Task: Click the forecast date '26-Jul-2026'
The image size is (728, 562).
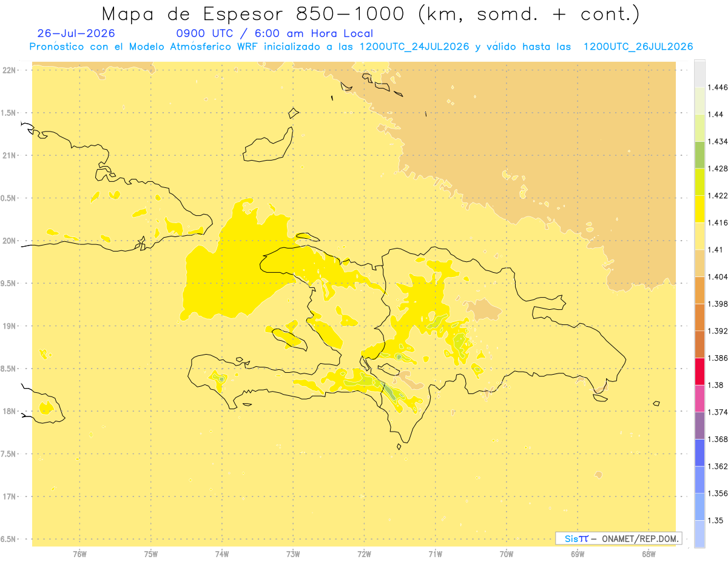Action: coord(76,33)
